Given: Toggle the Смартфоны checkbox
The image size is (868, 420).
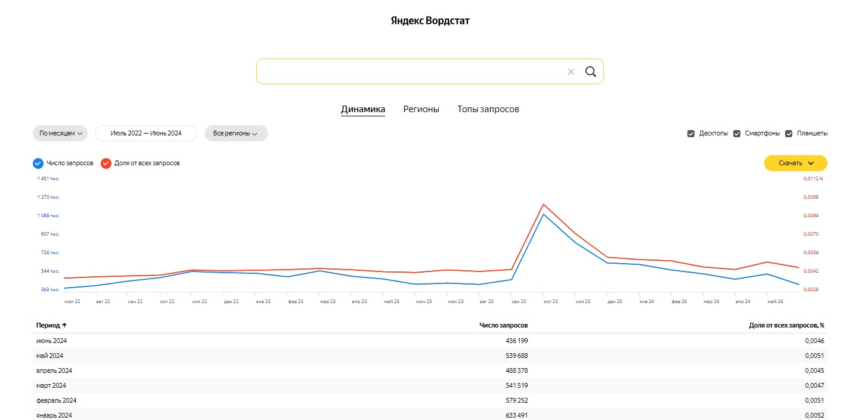Looking at the screenshot, I should tap(737, 134).
